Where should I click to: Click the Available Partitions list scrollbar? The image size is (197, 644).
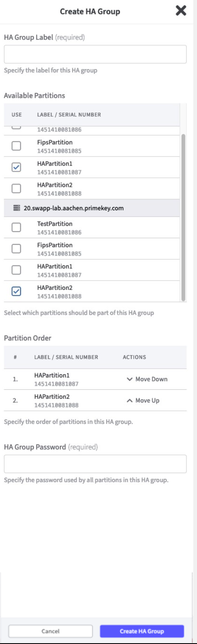point(183,217)
